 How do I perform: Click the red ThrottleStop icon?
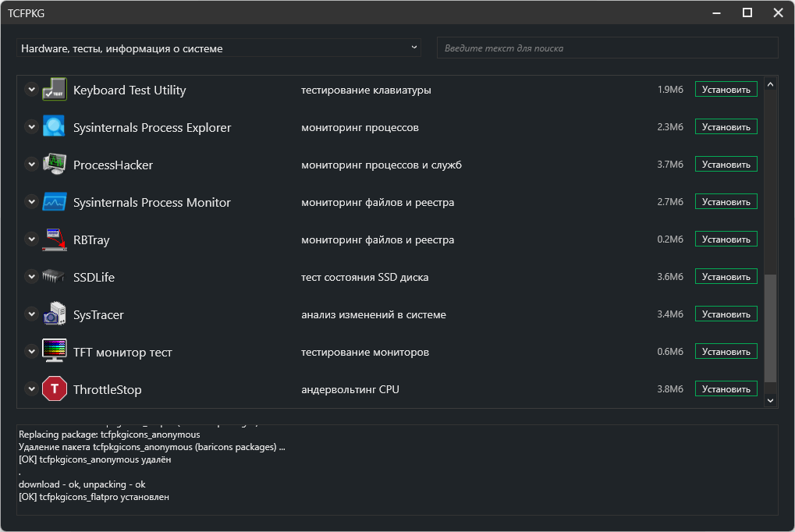[x=54, y=389]
